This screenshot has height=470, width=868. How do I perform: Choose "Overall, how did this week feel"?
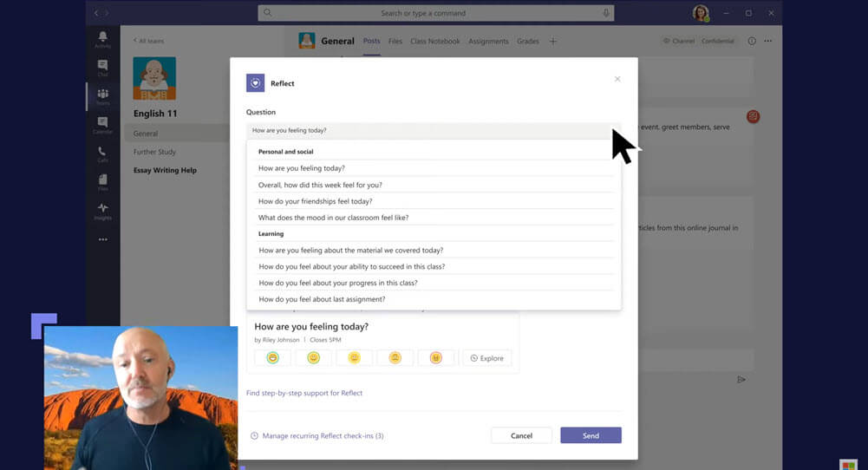[436, 185]
